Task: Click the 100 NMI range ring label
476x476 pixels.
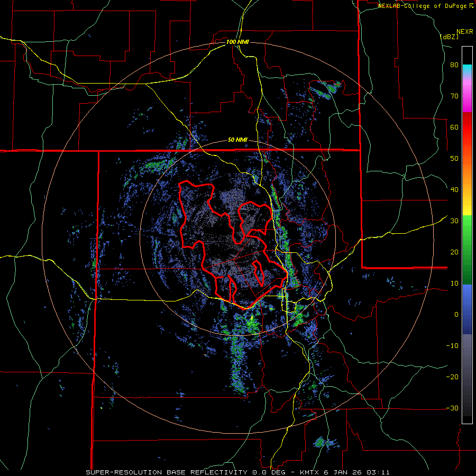Action: point(237,42)
